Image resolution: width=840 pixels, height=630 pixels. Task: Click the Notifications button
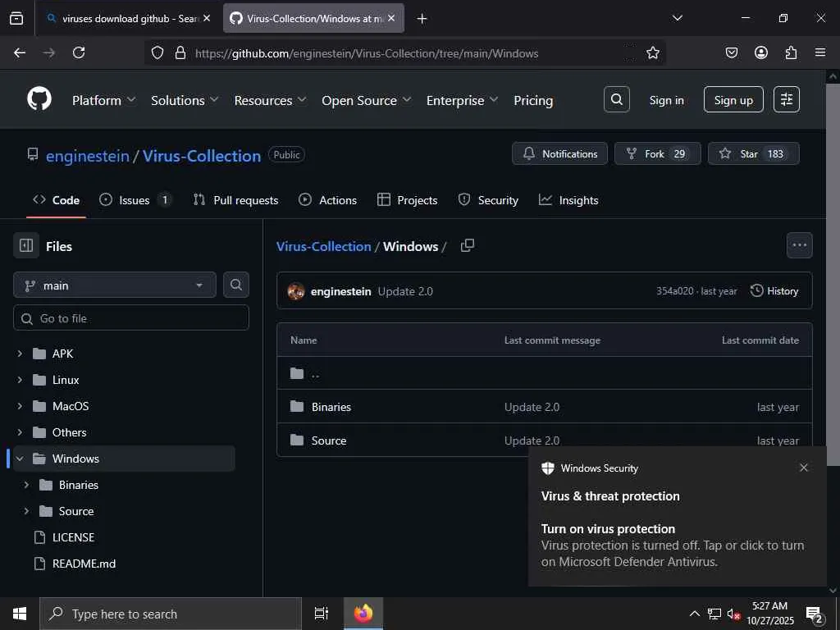pyautogui.click(x=559, y=153)
